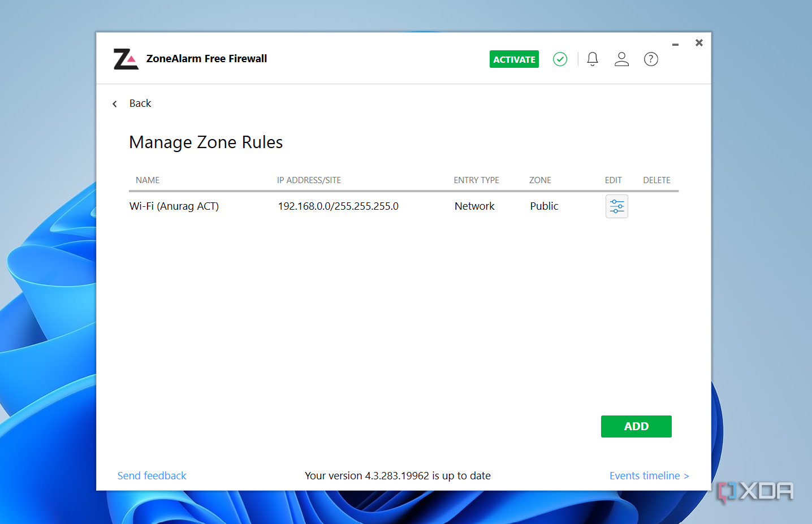Click the green protection status checkmark icon

point(560,59)
